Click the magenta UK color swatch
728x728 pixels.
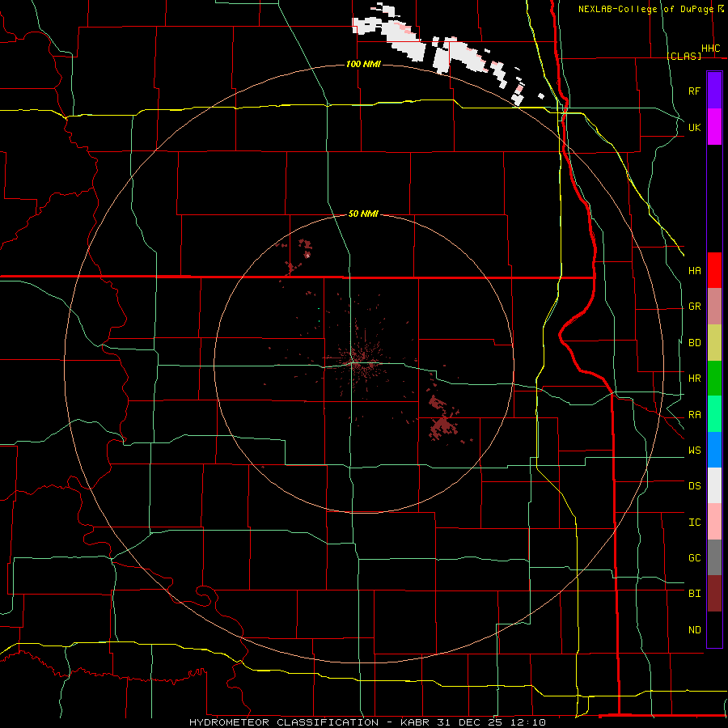[714, 127]
